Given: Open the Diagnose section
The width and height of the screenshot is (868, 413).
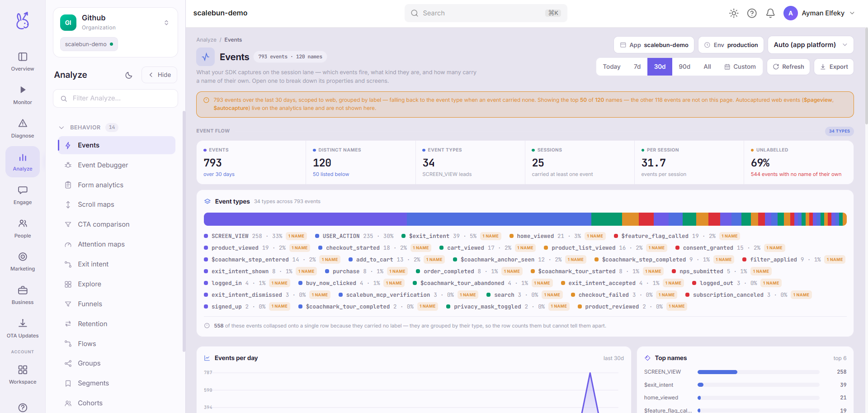Looking at the screenshot, I should (x=23, y=128).
